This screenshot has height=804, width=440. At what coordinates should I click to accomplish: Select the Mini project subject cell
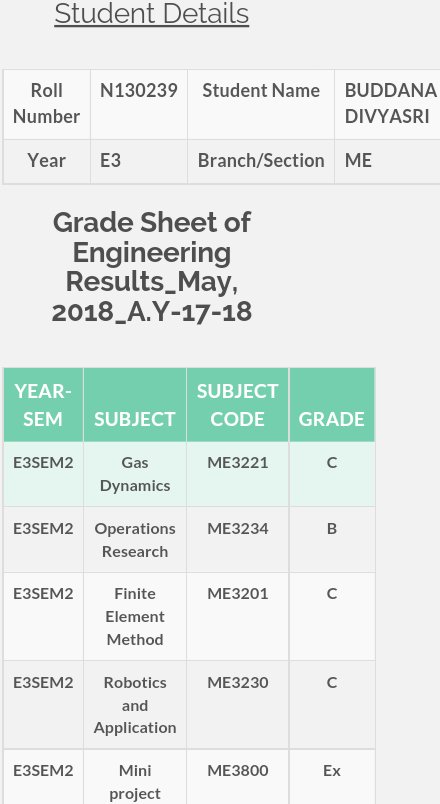click(x=135, y=777)
